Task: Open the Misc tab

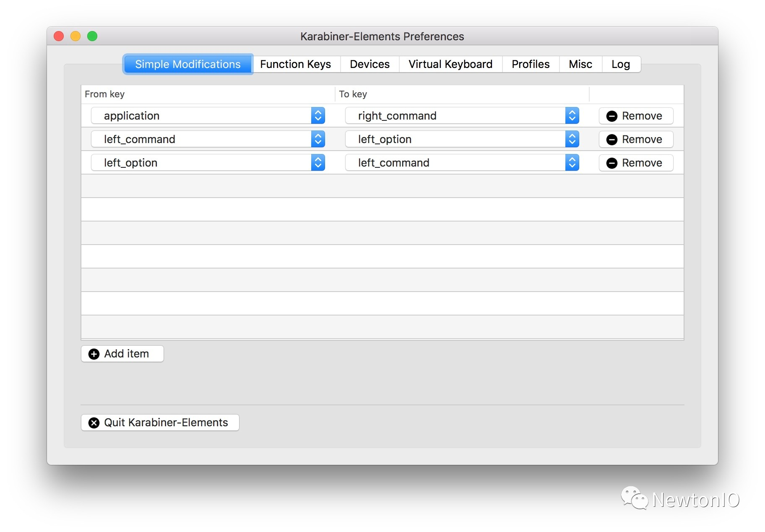Action: 580,64
